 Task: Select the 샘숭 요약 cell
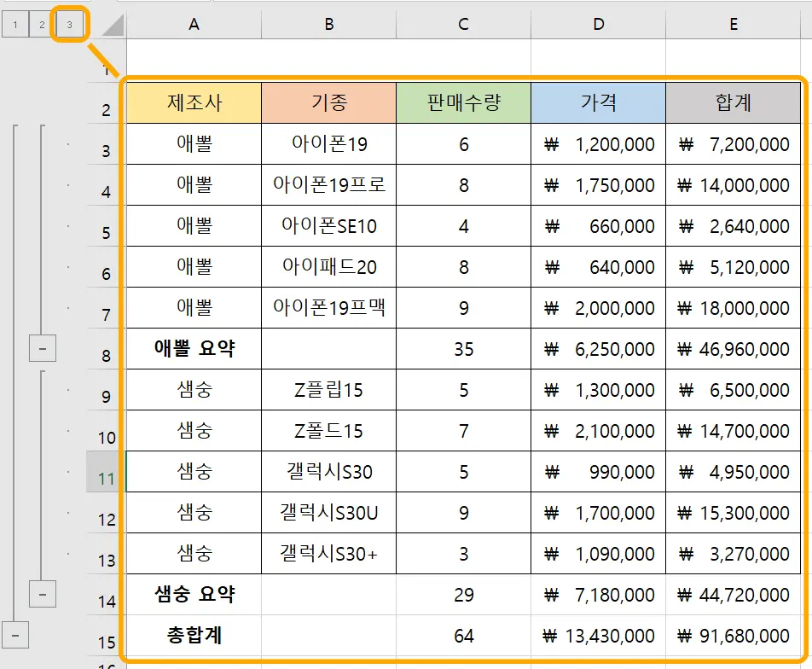pos(194,595)
